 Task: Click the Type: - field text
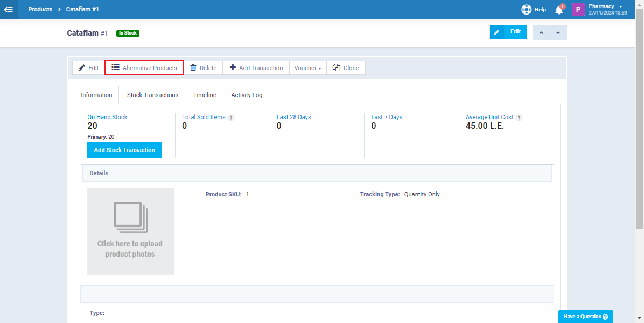coord(99,313)
